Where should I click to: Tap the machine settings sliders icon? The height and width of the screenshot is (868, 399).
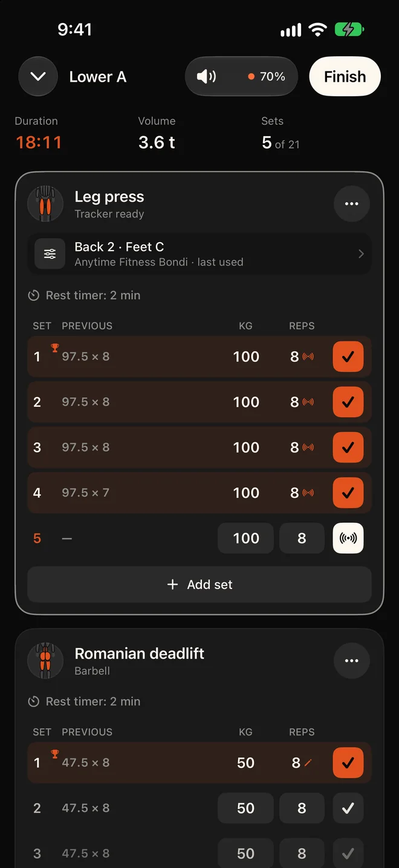[50, 254]
